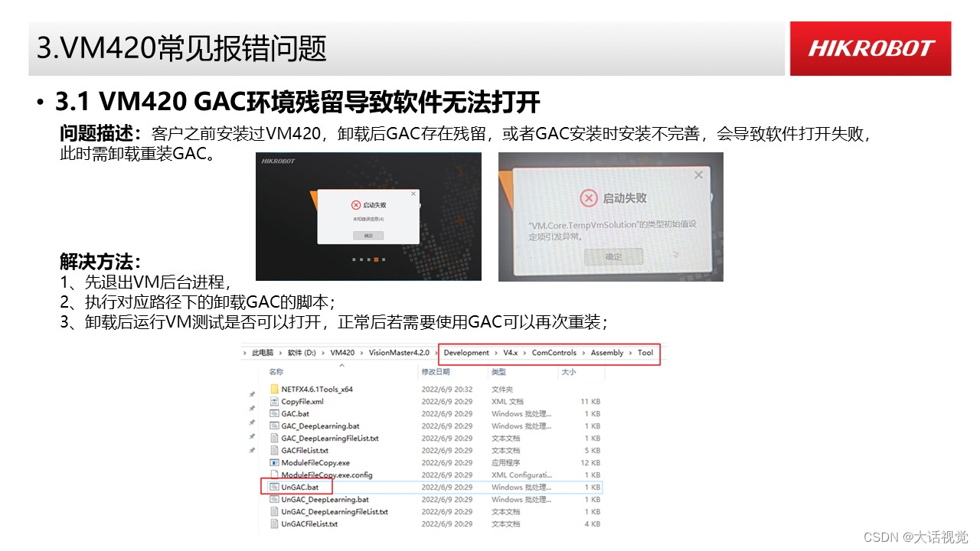Click the UnGAC_DeepLearning.bat file icon
Viewport: 980px width, 551px height.
click(x=274, y=500)
